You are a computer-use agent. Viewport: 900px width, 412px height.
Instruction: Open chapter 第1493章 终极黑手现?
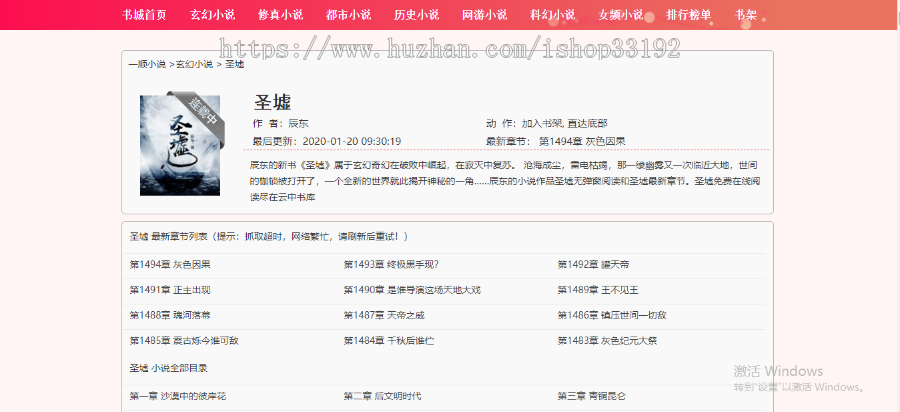click(391, 265)
